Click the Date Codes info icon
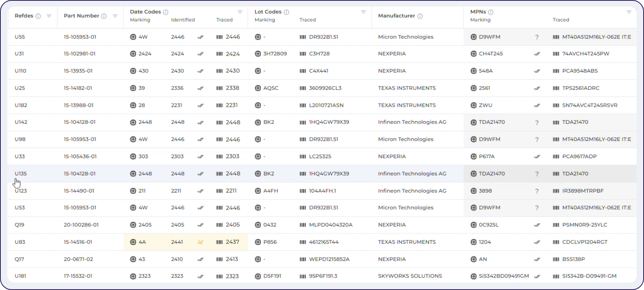 tap(166, 12)
